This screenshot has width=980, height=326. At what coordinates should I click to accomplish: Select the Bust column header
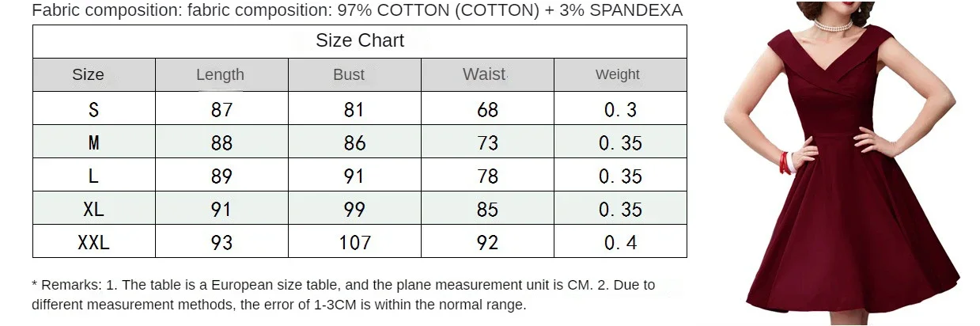click(349, 75)
